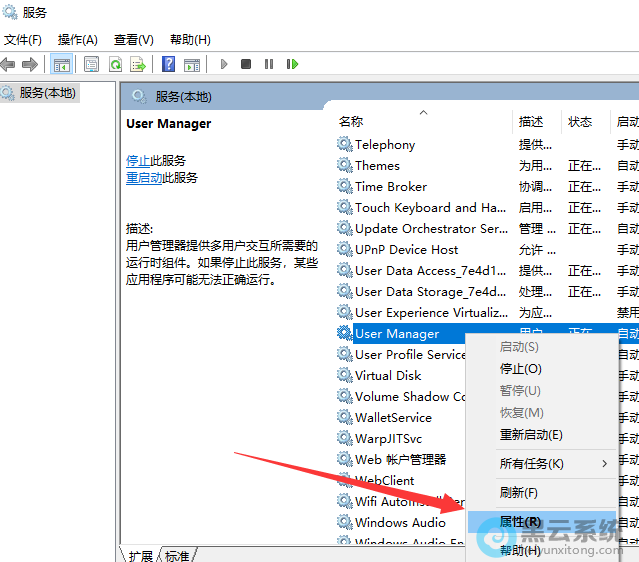Viewport: 639px width, 562px height.
Task: Select the Themes service row
Action: pos(377,166)
